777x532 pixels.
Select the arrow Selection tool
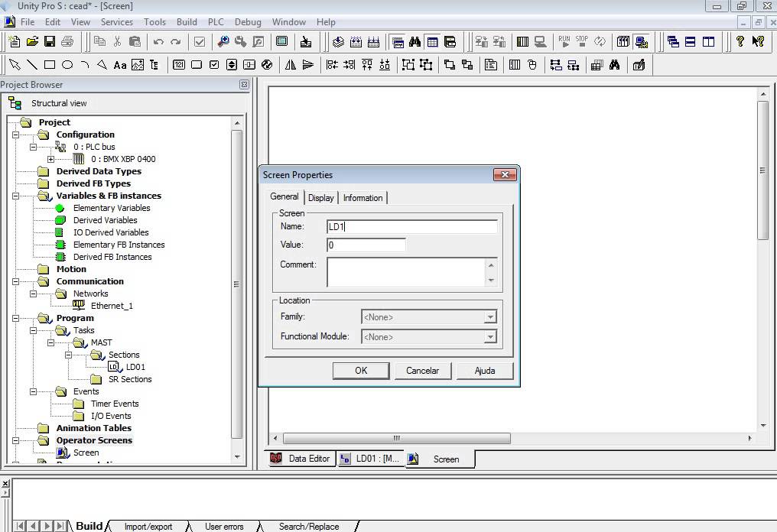(x=15, y=65)
